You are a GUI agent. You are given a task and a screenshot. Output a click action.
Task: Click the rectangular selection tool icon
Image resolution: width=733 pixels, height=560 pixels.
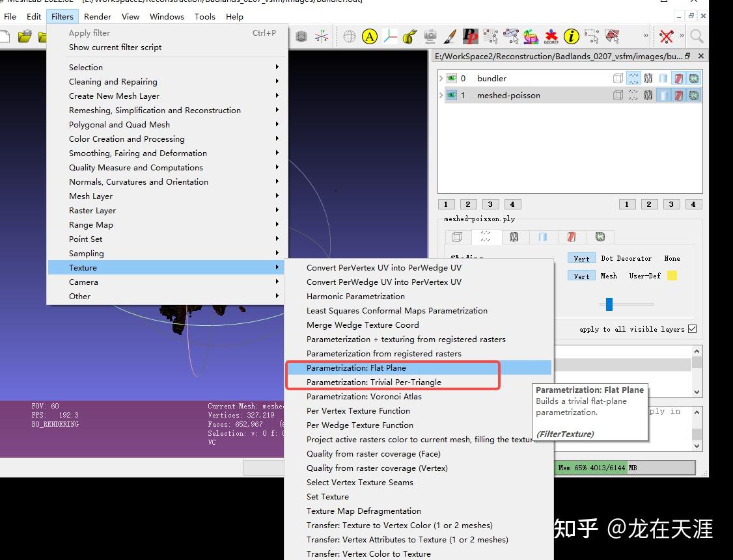click(x=590, y=37)
